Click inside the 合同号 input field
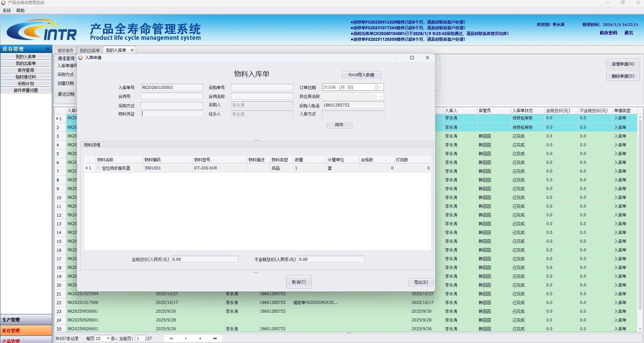The height and width of the screenshot is (343, 644). [x=172, y=96]
